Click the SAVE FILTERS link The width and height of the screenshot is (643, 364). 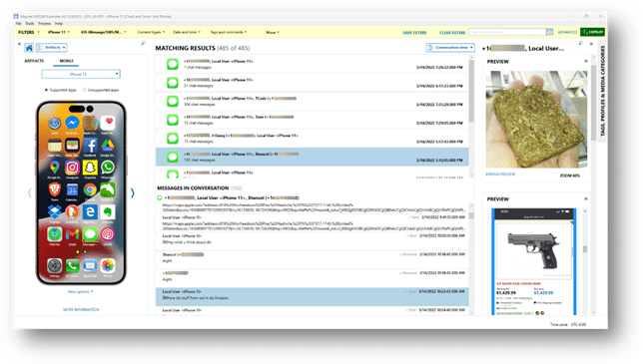coord(414,32)
